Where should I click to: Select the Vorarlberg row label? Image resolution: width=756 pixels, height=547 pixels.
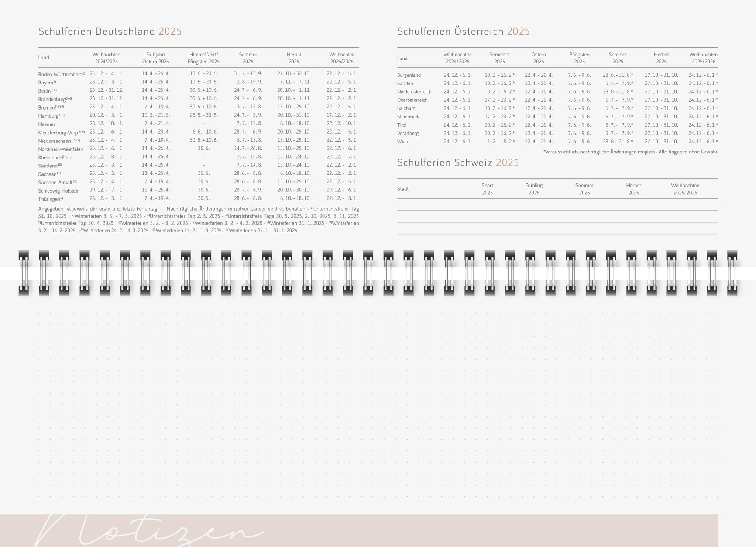point(408,133)
